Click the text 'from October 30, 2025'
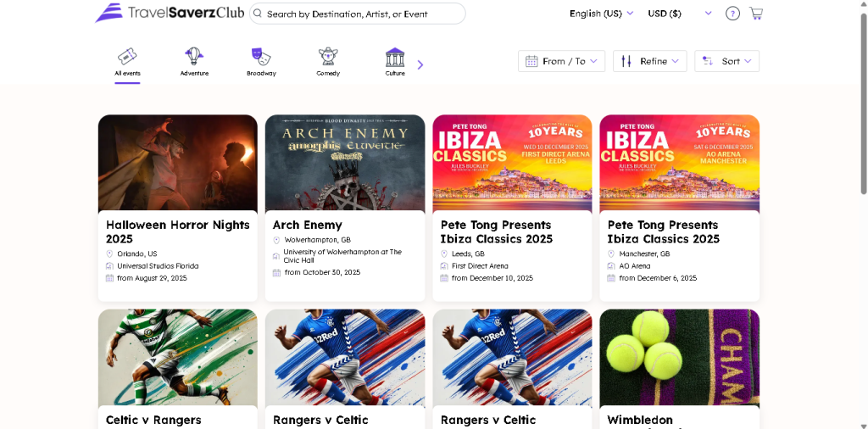The height and width of the screenshot is (429, 868). [322, 272]
